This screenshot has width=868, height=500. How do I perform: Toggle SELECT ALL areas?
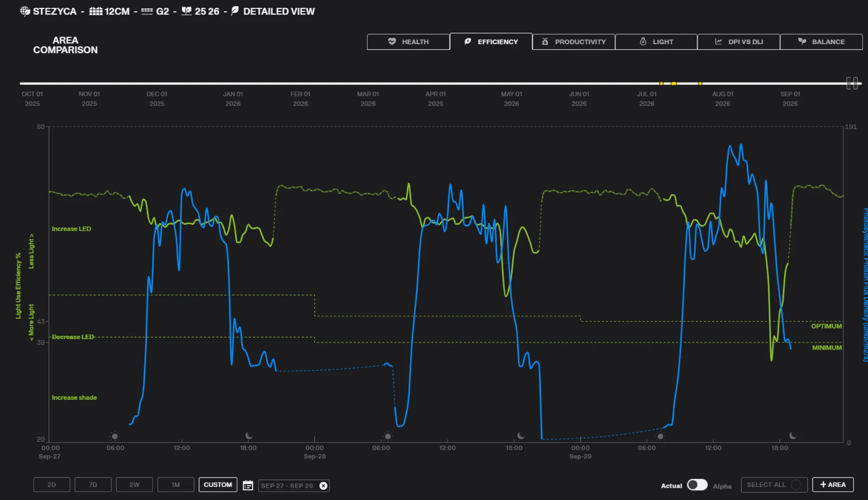pyautogui.click(x=774, y=485)
